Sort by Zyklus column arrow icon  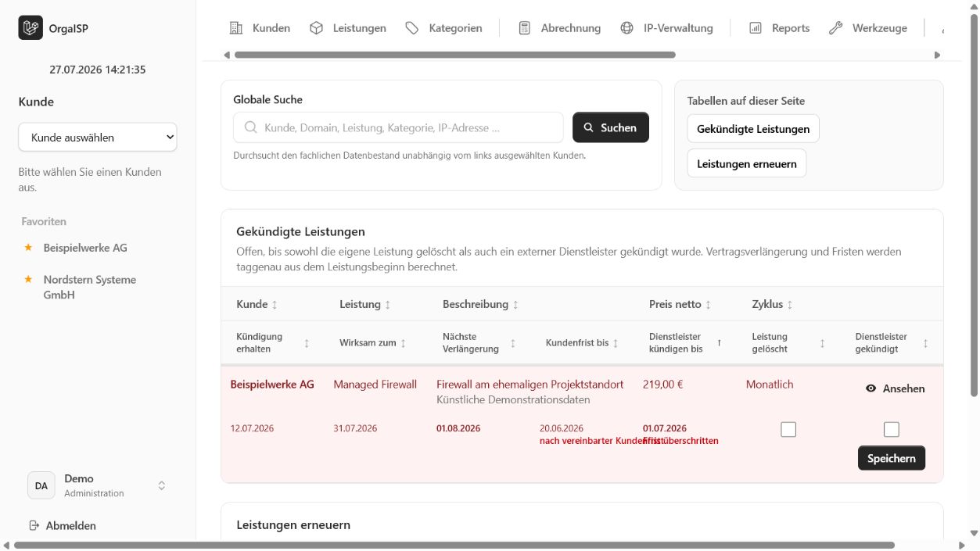(x=790, y=305)
